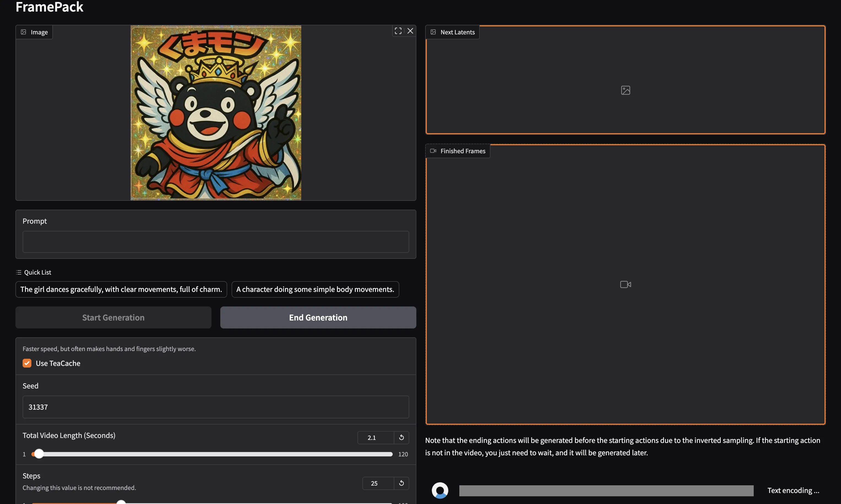Open fullscreen view of uploaded image
This screenshot has width=841, height=504.
(398, 31)
